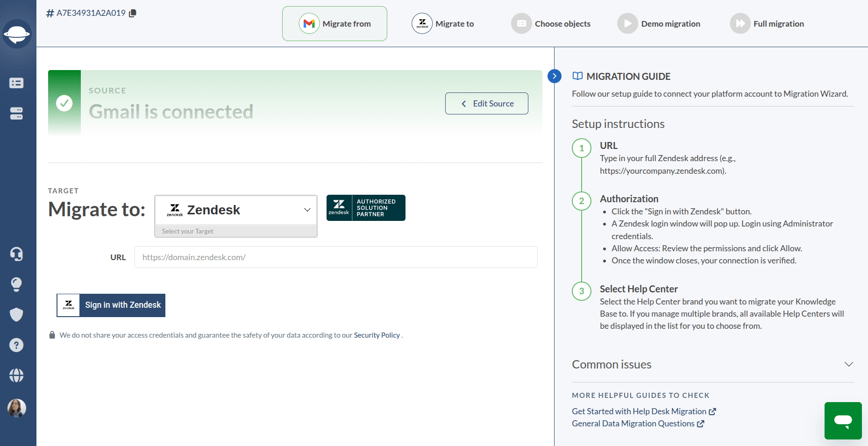This screenshot has width=868, height=446.
Task: Click the Zendesk Authorized Solution Partner badge
Action: click(366, 208)
